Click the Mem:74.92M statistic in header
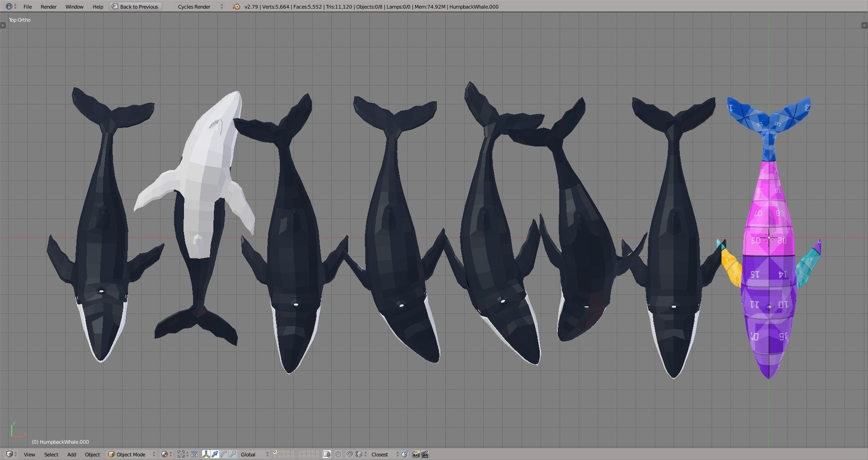This screenshot has height=460, width=868. pyautogui.click(x=430, y=7)
